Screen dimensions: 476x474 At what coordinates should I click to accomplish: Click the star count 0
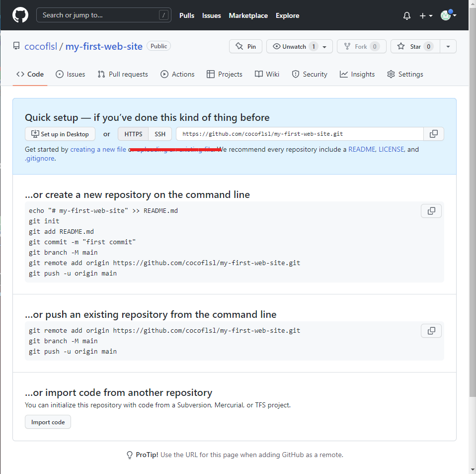point(428,46)
